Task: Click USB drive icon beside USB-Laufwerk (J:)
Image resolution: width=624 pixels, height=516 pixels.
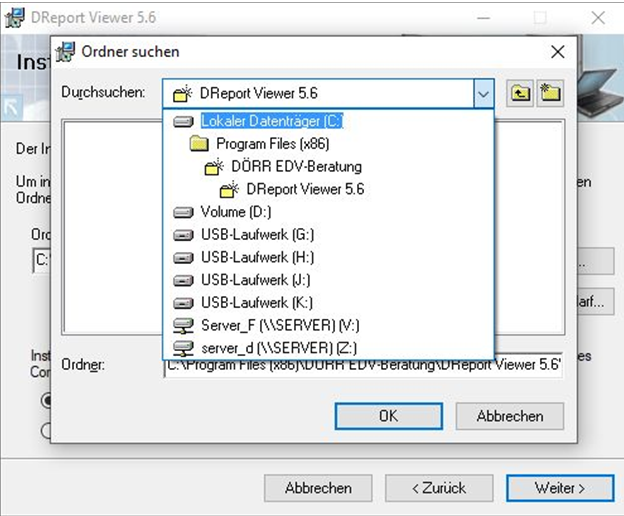Action: coord(183,280)
